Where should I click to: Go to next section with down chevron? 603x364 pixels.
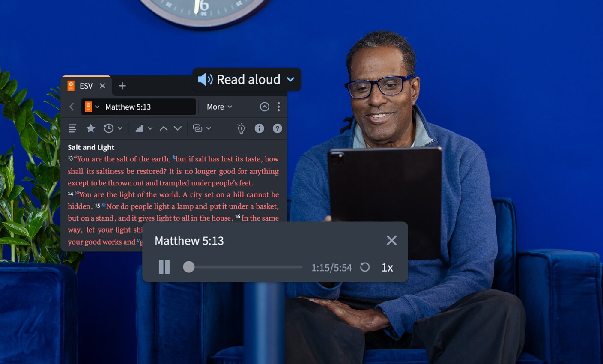point(178,128)
